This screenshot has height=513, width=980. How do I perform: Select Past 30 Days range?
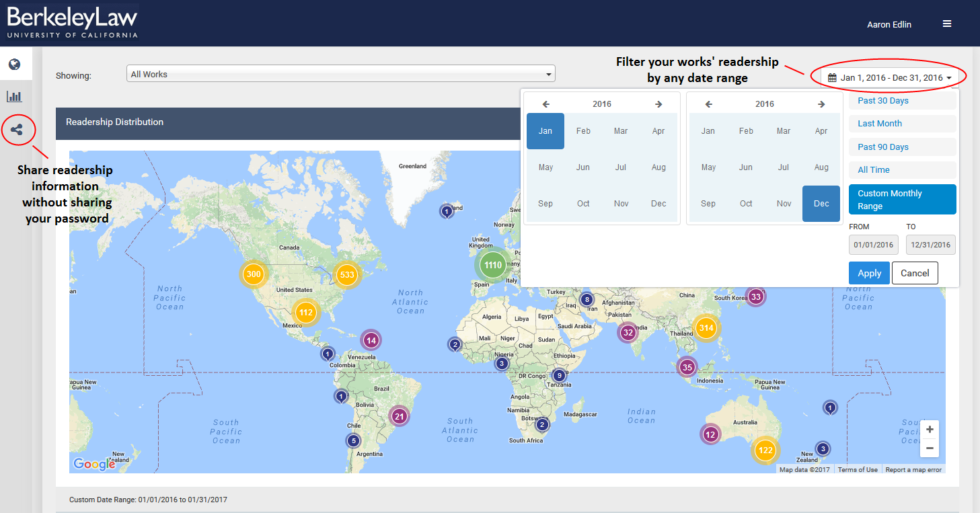click(x=902, y=101)
